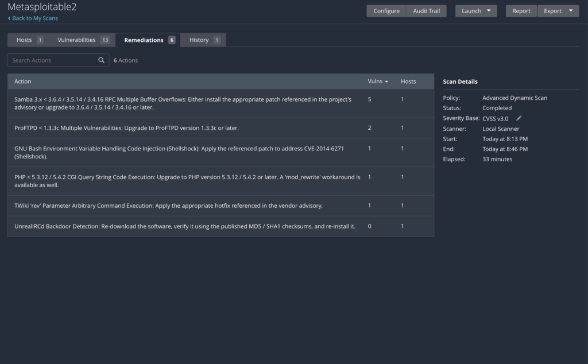Click the Vulns count 0 for UnrealIRCd
This screenshot has width=588, height=364.
tap(369, 226)
